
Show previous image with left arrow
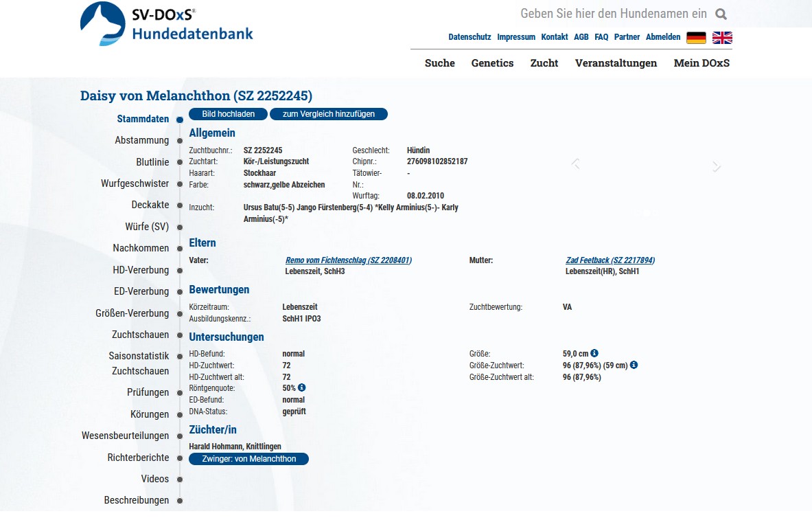click(576, 164)
